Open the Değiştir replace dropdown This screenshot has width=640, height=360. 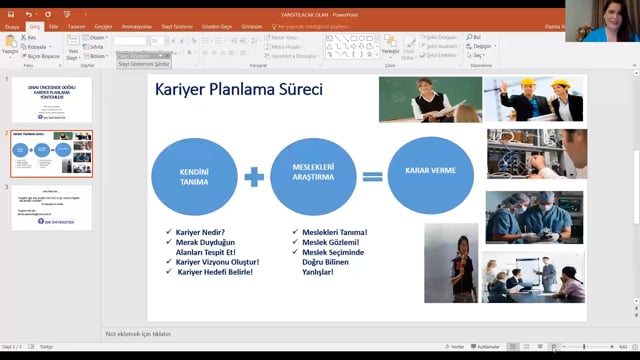(x=481, y=46)
